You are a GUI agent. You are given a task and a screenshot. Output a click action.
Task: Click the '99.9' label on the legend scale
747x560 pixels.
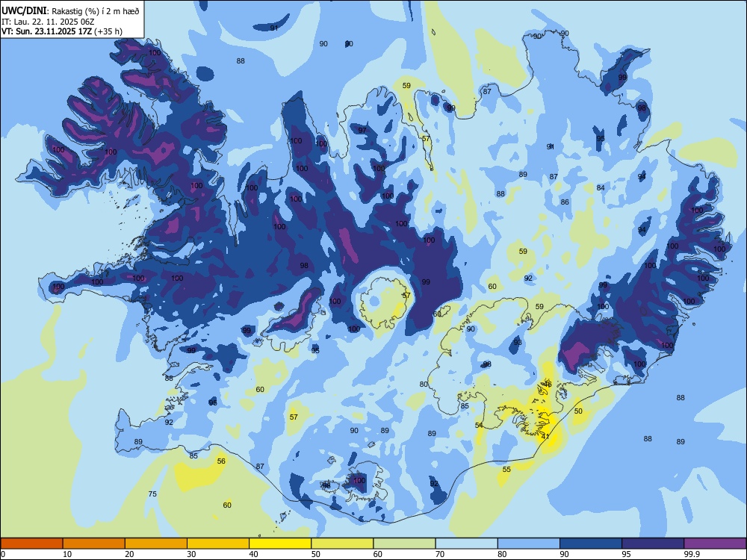(691, 554)
